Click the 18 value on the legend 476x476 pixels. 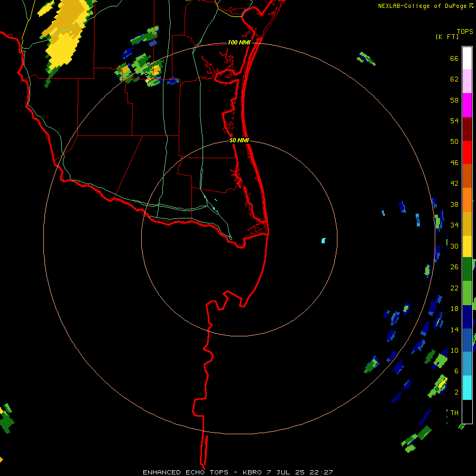click(x=454, y=309)
